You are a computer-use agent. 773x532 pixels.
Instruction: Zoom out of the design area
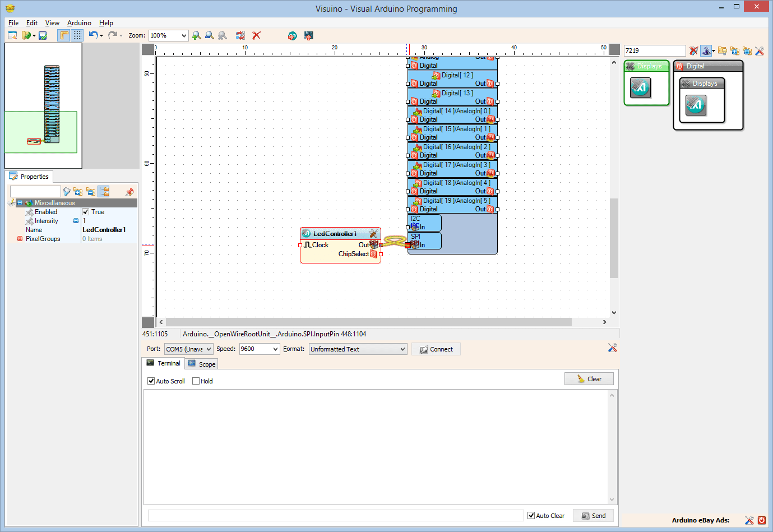coord(209,35)
